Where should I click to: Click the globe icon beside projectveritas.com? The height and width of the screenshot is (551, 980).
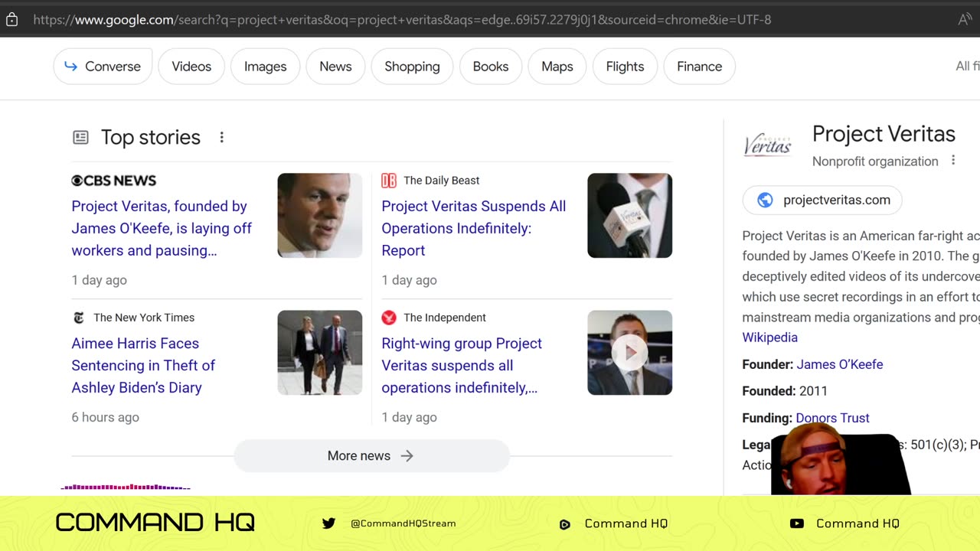(765, 201)
